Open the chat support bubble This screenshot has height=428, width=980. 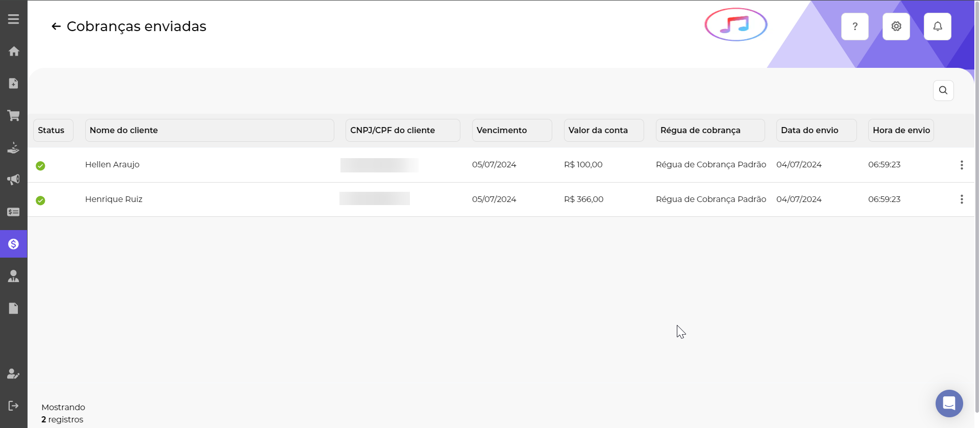click(x=949, y=404)
